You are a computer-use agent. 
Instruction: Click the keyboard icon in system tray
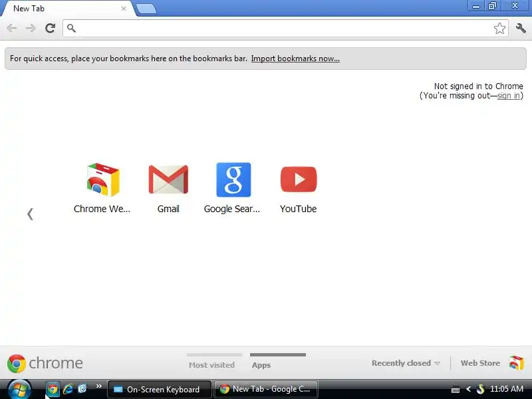456,390
